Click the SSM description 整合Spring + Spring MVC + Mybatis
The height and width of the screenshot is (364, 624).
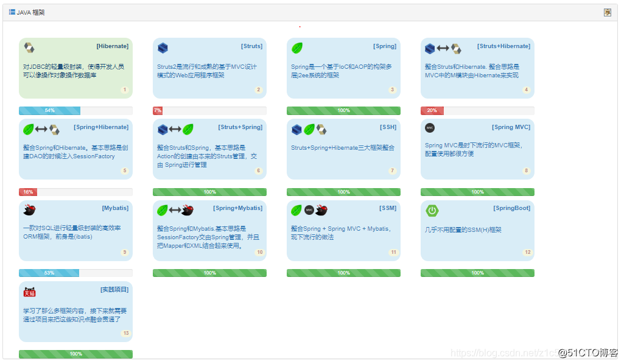click(x=341, y=233)
